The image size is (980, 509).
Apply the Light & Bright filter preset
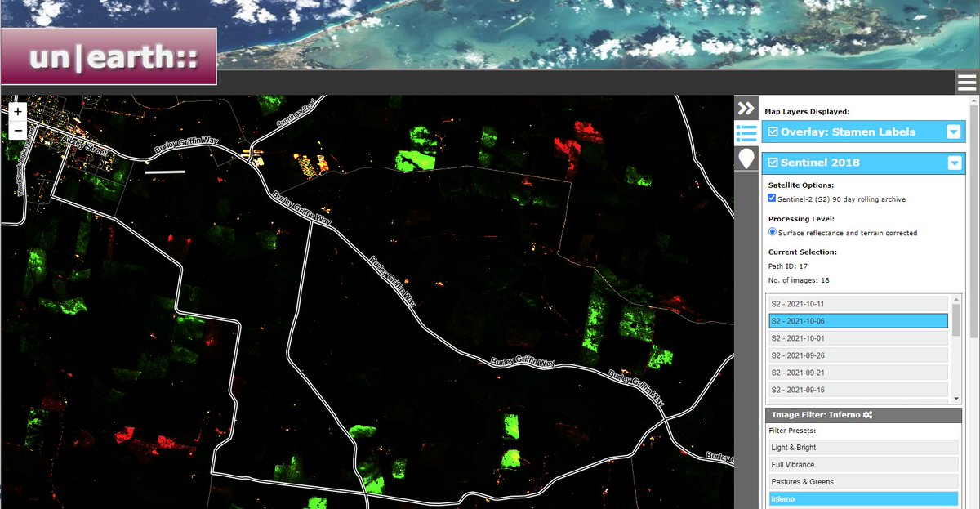pos(863,447)
